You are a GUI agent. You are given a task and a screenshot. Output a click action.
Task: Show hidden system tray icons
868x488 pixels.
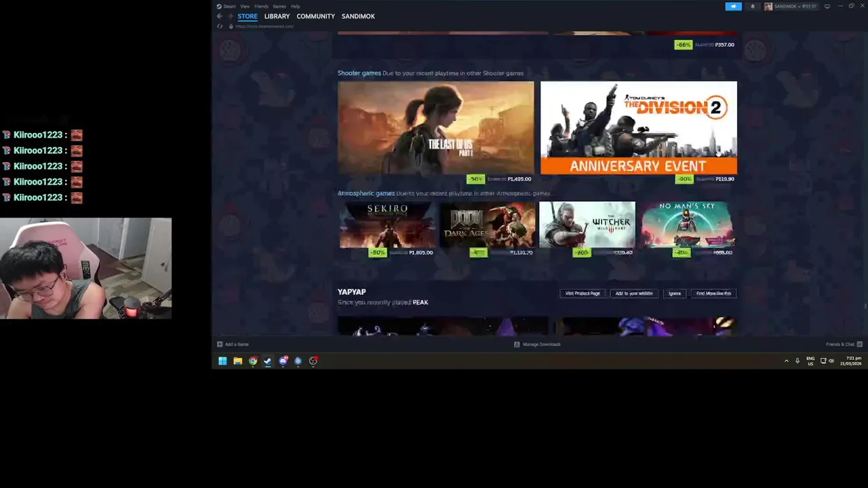pos(787,361)
